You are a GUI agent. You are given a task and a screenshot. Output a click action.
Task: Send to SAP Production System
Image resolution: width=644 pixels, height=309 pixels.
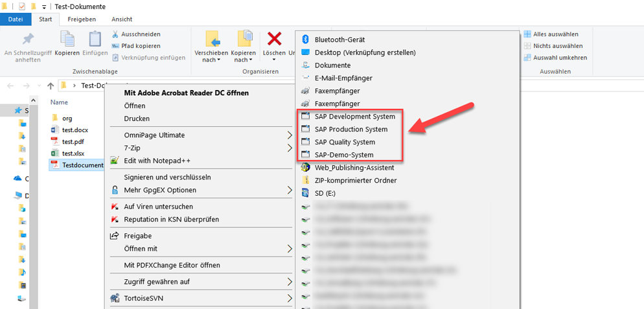(350, 130)
